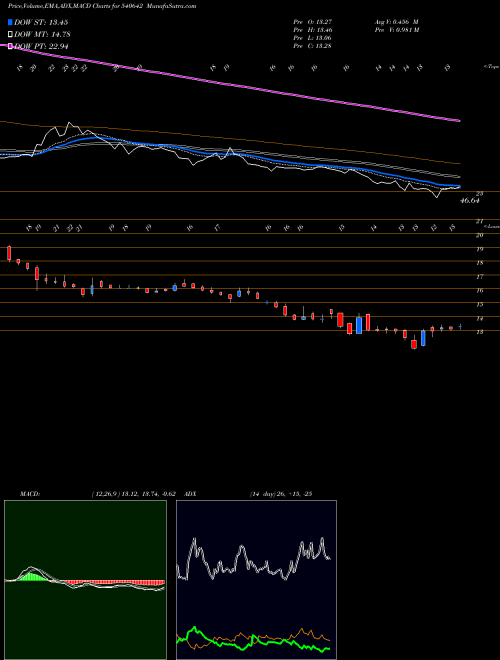The width and height of the screenshot is (500, 660).
Task: Click the 'Pre H: 13.46' high value
Action: pyautogui.click(x=312, y=30)
